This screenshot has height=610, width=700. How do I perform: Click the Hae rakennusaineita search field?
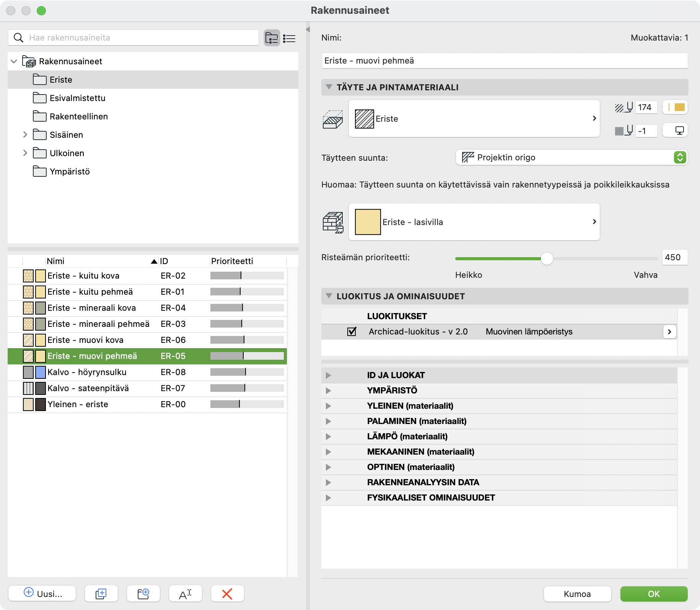point(142,38)
